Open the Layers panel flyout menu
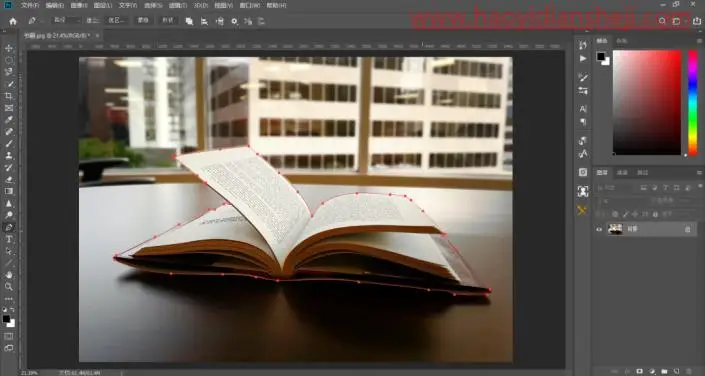 [700, 173]
